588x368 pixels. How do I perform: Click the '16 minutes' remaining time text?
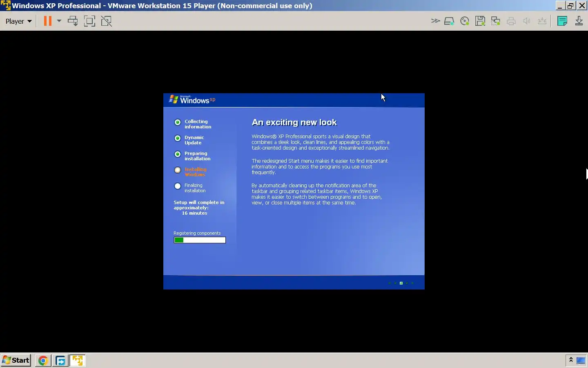click(x=194, y=213)
